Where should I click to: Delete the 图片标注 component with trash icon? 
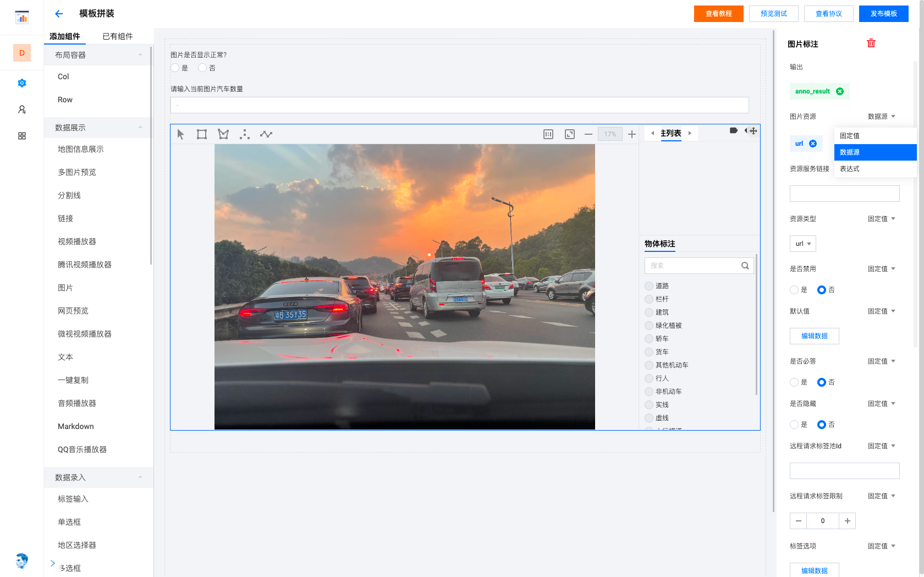coord(871,43)
